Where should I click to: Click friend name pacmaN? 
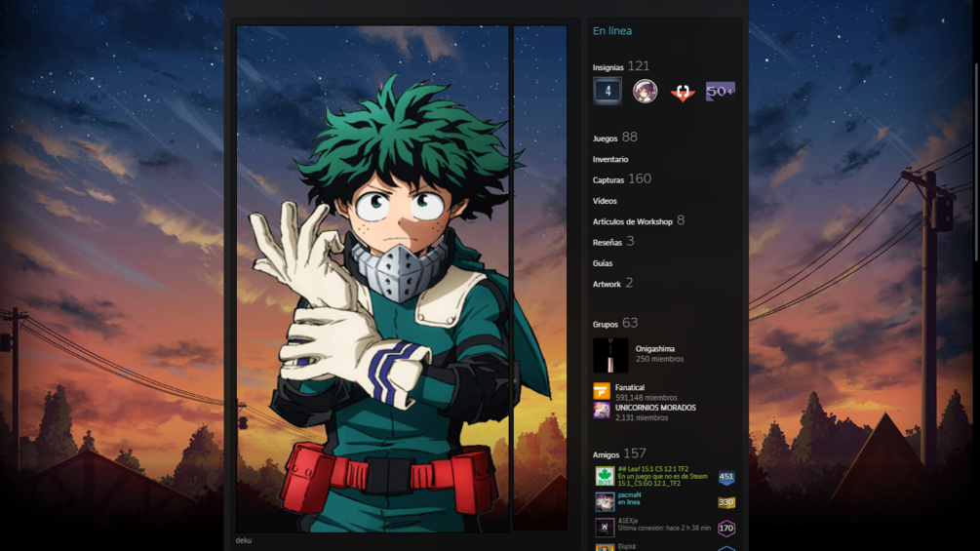(x=629, y=494)
